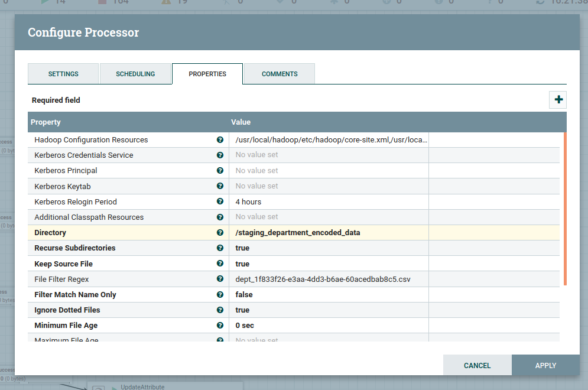Click help icon next to Kerberos Principal

click(220, 171)
